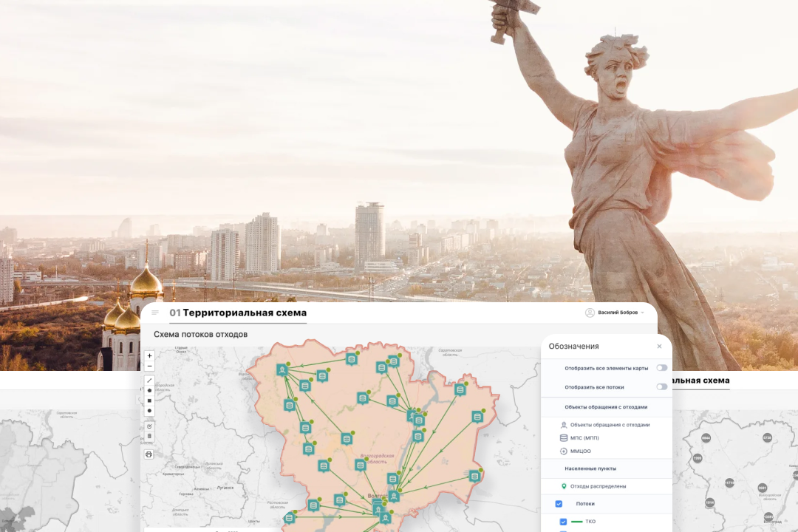Click the МПС (МПП) database legend icon
The image size is (798, 532).
(x=563, y=438)
